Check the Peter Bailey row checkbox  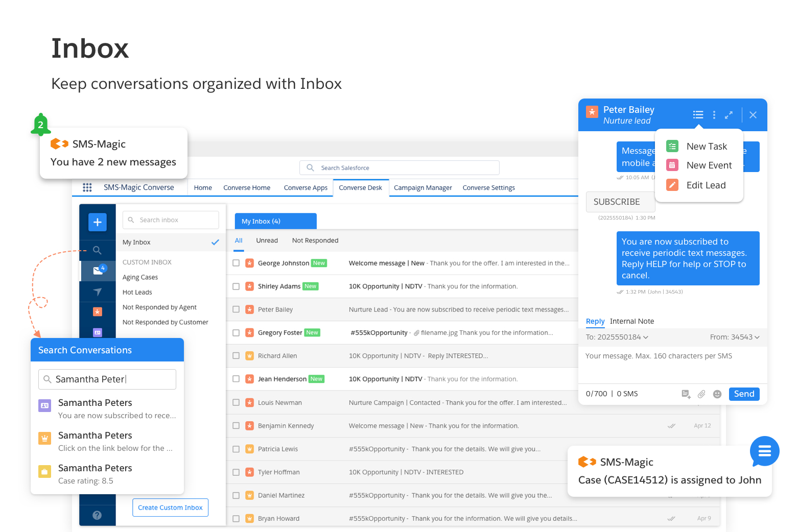point(236,309)
